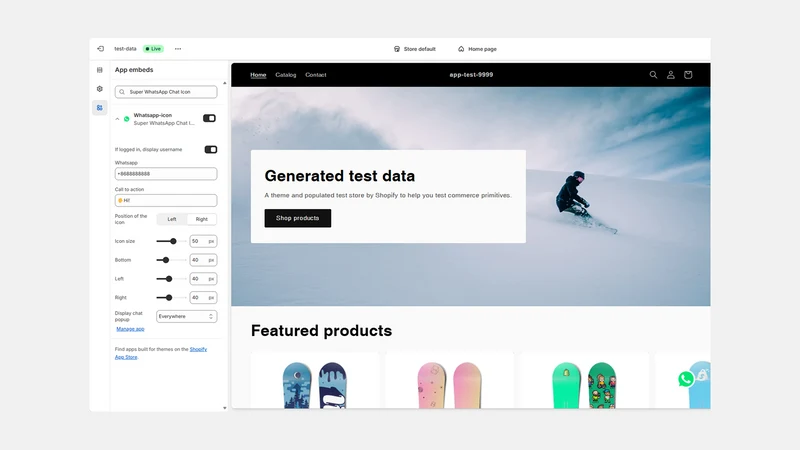
Task: Open the Contact menu item
Action: 316,75
